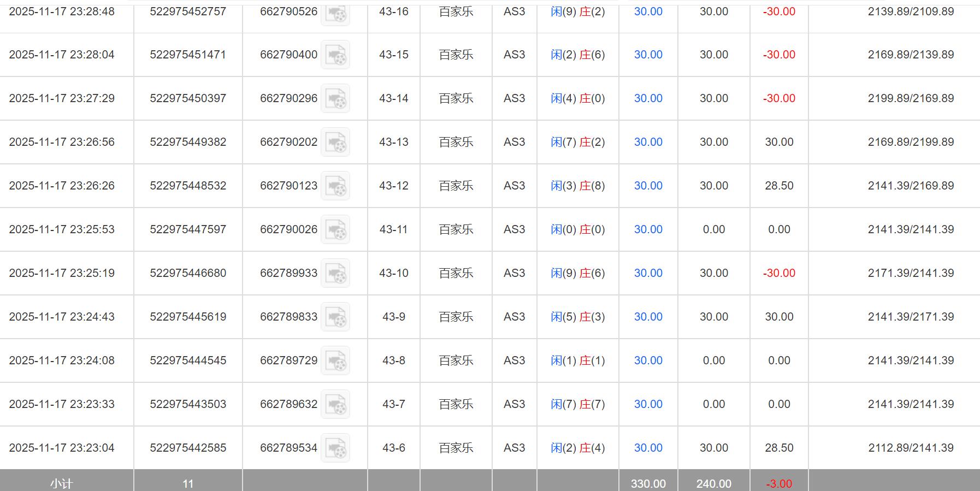The height and width of the screenshot is (491, 980).
Task: Play the replay for game 662790400
Action: click(335, 55)
